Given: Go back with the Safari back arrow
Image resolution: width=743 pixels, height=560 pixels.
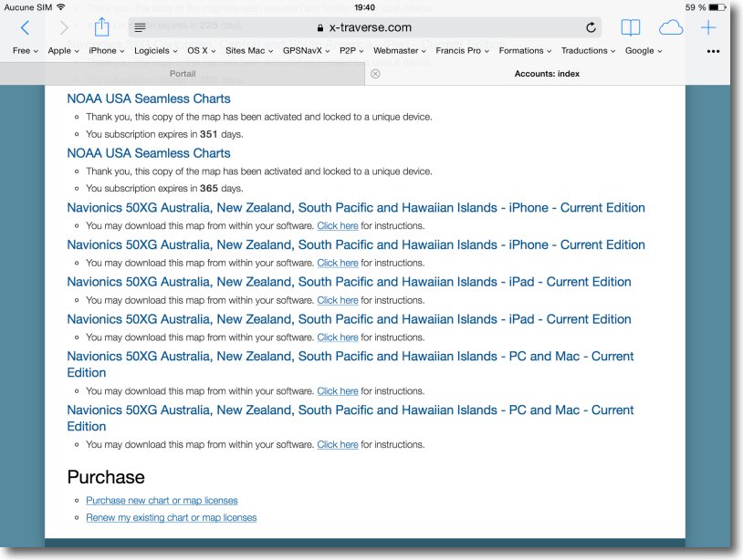Looking at the screenshot, I should [x=26, y=28].
